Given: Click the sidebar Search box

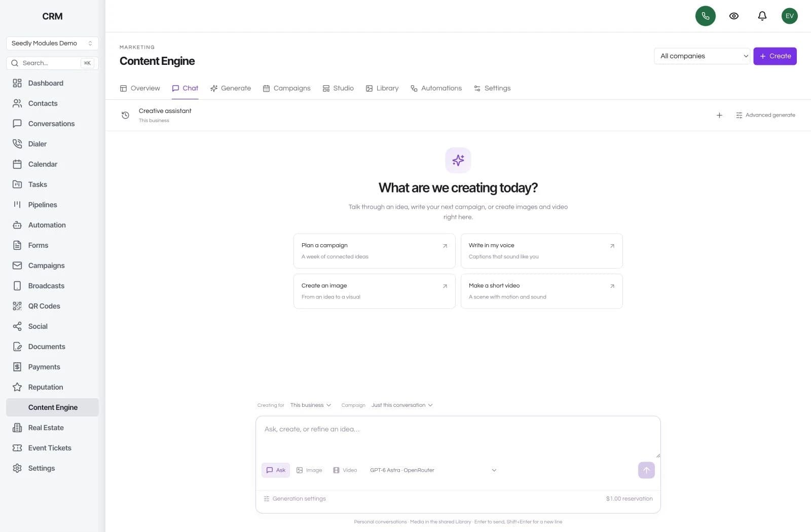Looking at the screenshot, I should click(52, 63).
